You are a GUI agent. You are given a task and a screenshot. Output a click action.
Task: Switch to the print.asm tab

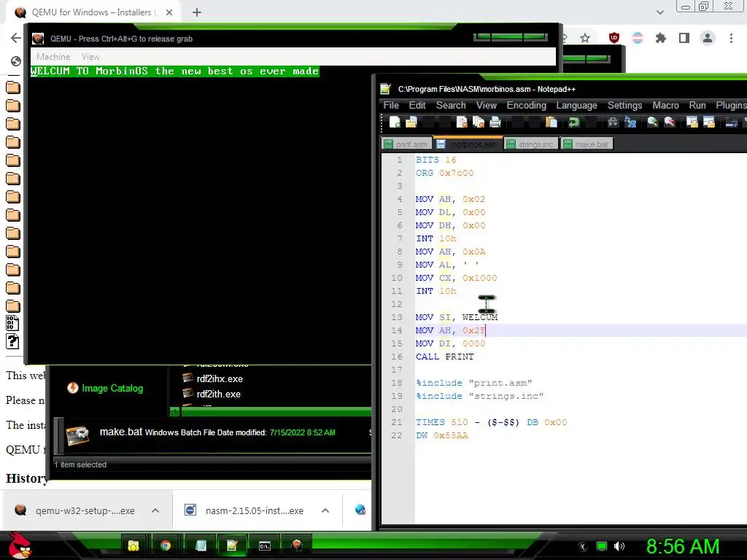[406, 144]
